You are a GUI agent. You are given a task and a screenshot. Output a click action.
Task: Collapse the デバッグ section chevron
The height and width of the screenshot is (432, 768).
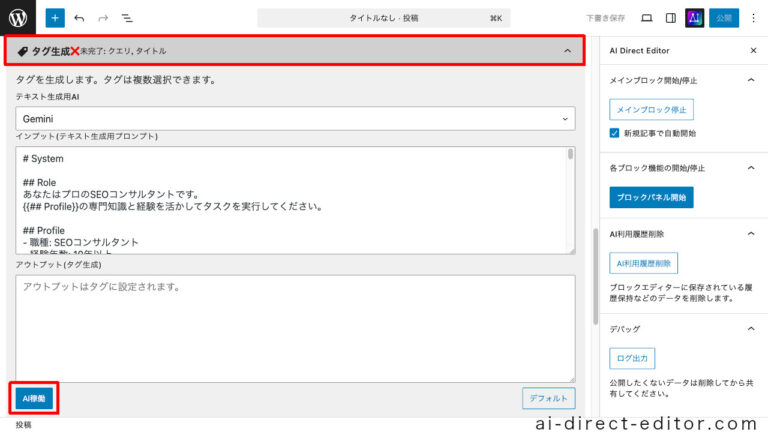click(750, 328)
